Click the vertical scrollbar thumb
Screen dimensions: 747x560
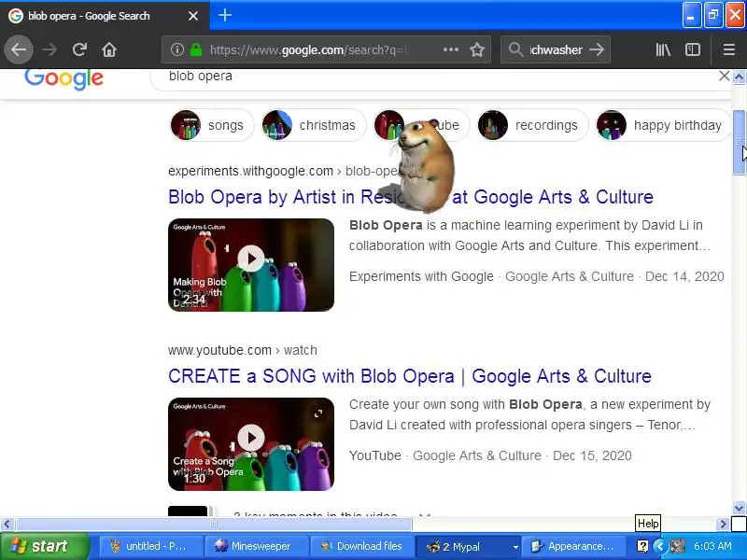pos(739,143)
